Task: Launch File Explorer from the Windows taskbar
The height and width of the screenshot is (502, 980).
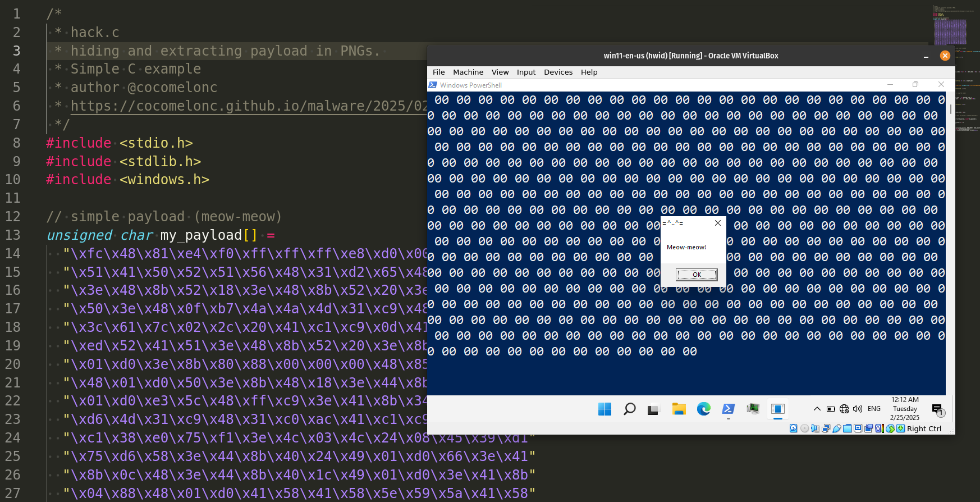Action: pos(679,409)
